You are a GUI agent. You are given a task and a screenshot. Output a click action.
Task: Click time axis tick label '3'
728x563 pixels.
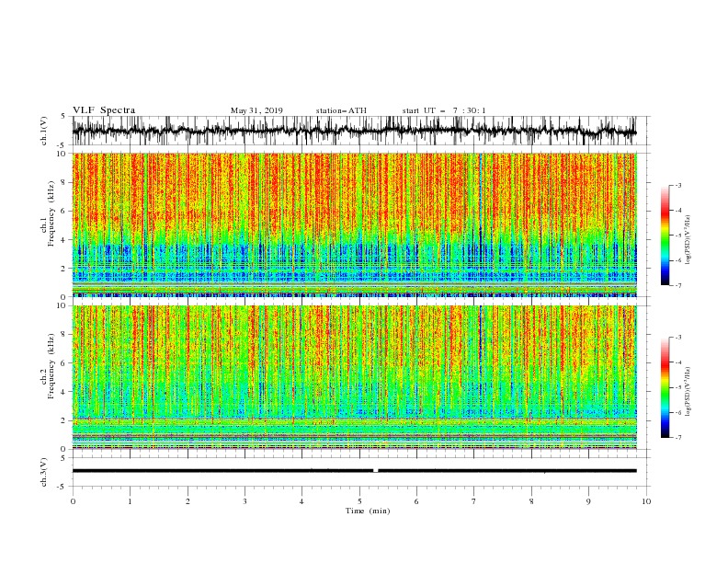tap(245, 501)
